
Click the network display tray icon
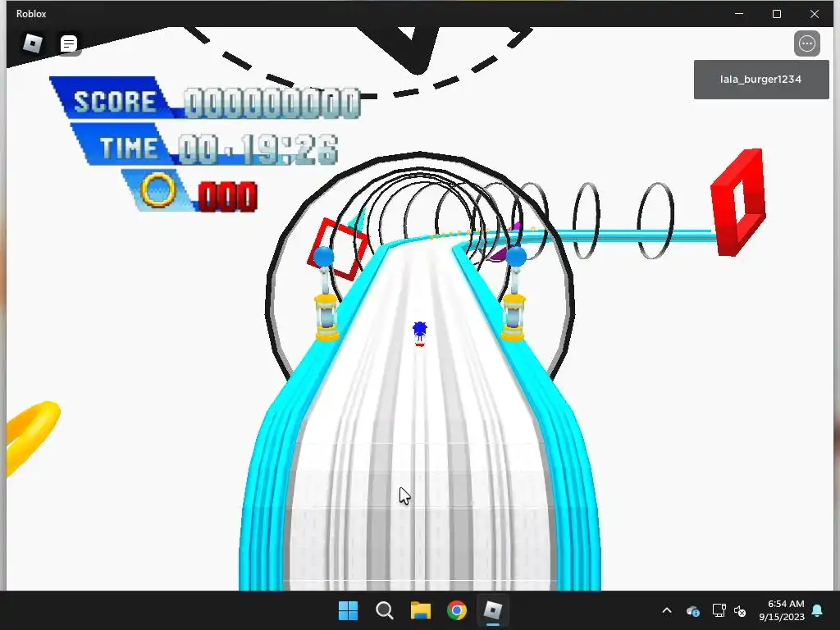[719, 610]
